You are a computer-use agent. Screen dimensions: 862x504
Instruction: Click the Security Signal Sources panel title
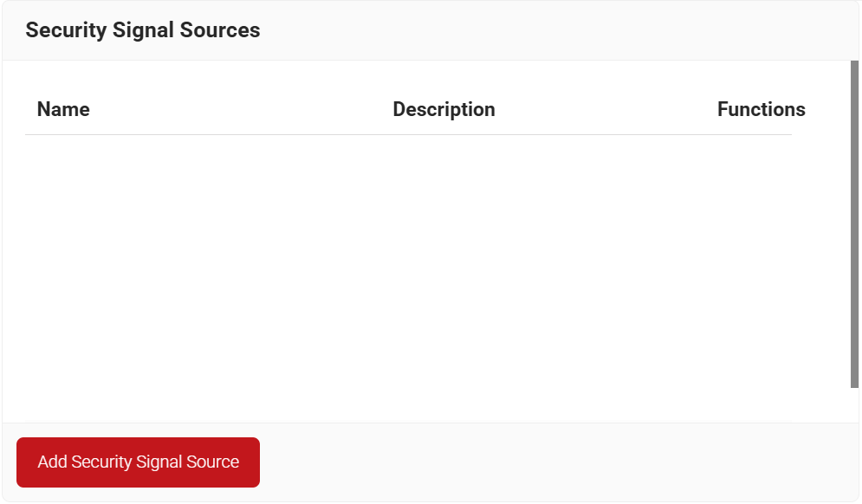pyautogui.click(x=143, y=30)
